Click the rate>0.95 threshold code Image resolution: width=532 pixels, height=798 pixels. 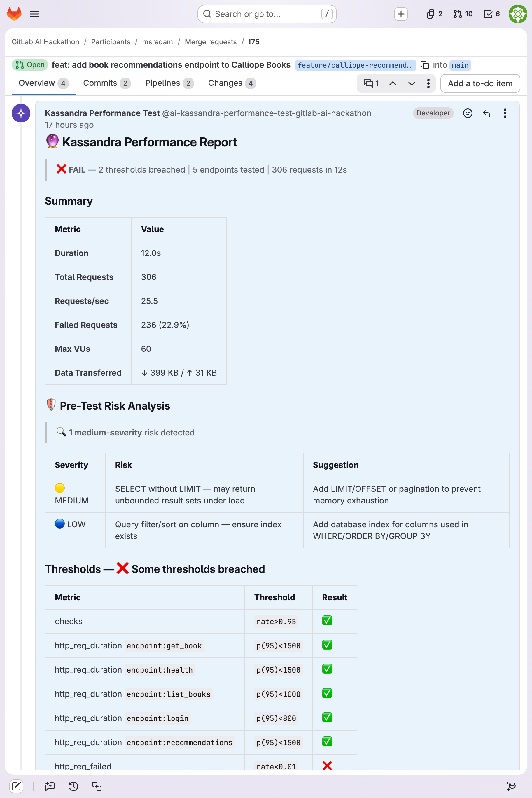click(x=276, y=621)
